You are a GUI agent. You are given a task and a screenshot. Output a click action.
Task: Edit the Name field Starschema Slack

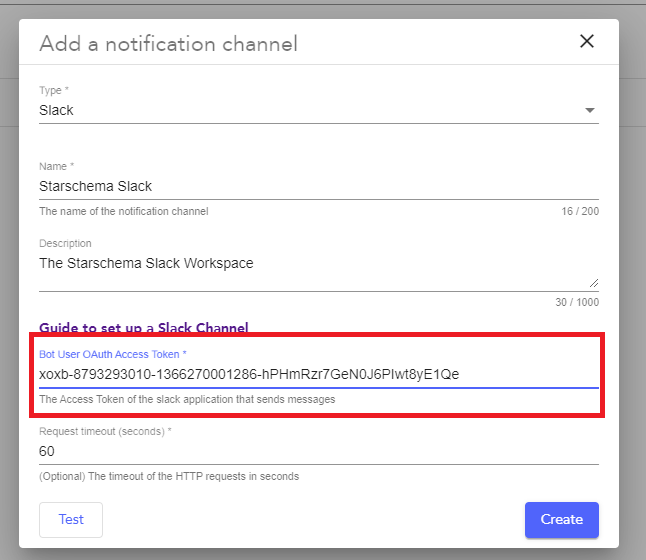click(x=319, y=186)
